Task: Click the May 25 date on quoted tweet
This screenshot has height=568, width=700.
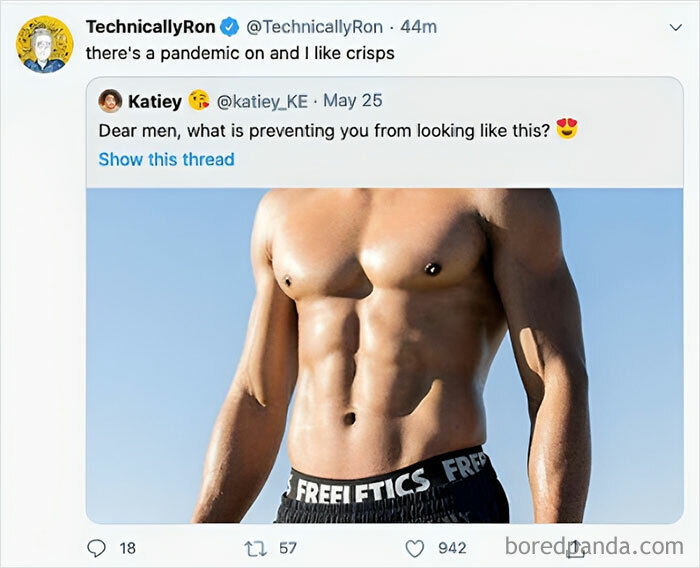Action: pos(353,101)
